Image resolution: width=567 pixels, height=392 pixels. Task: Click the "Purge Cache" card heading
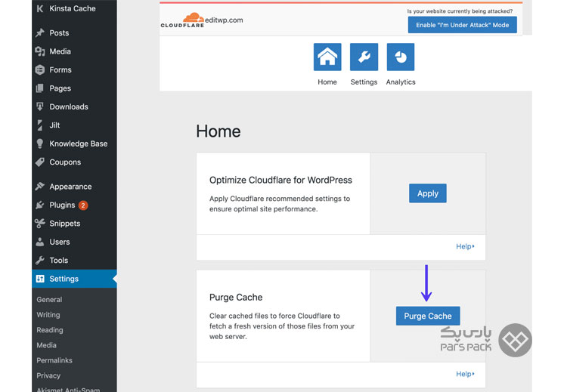pos(236,298)
